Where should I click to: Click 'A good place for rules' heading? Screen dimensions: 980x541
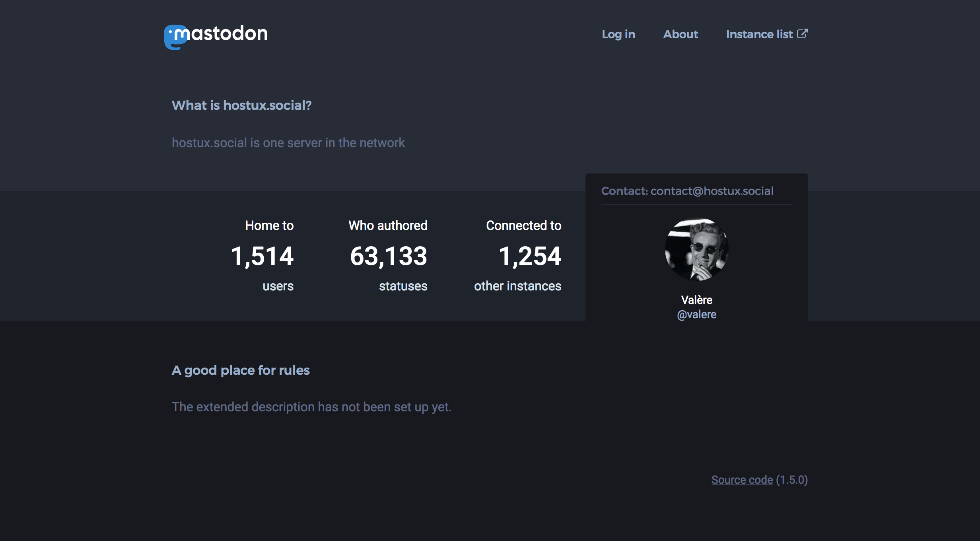(241, 371)
